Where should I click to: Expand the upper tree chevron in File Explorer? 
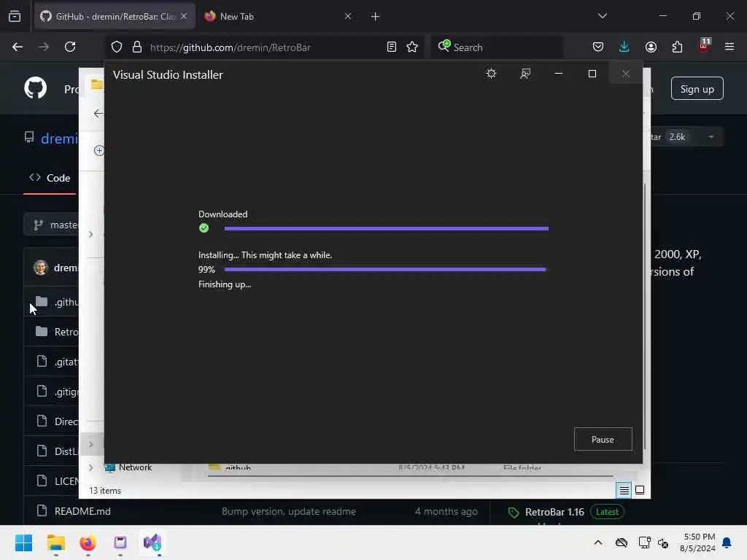coord(90,234)
